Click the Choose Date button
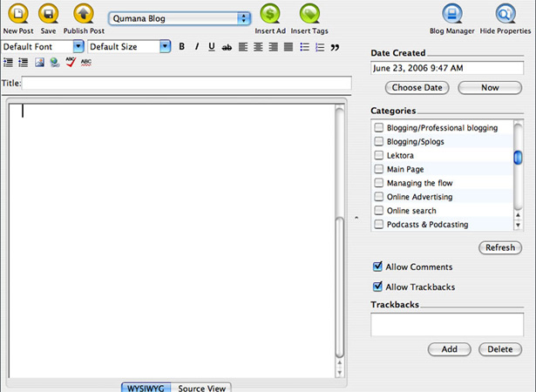Screen dimensions: 536x392 (x=417, y=87)
